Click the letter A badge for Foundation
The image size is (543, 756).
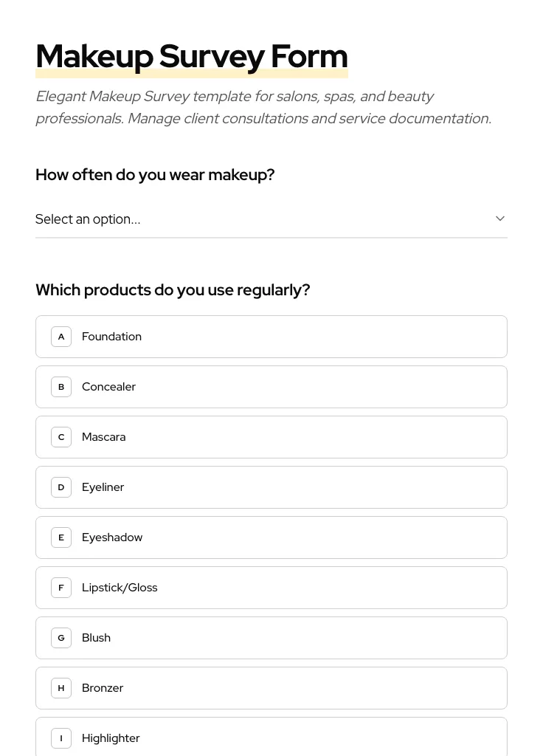click(61, 336)
